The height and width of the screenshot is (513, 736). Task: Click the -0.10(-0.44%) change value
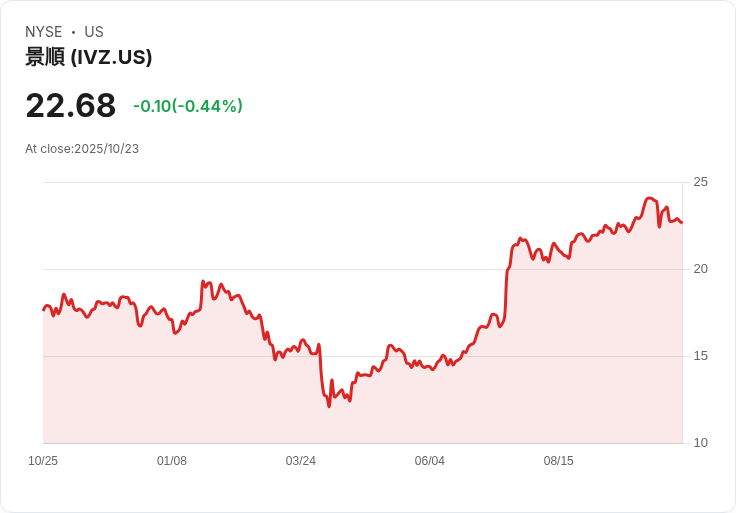coord(188,106)
